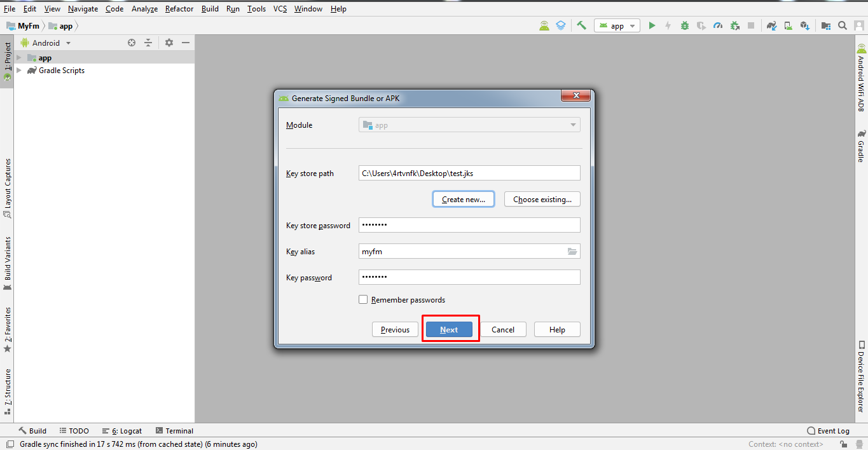This screenshot has width=868, height=450.
Task: Click the Choose existing... button
Action: [x=542, y=199]
